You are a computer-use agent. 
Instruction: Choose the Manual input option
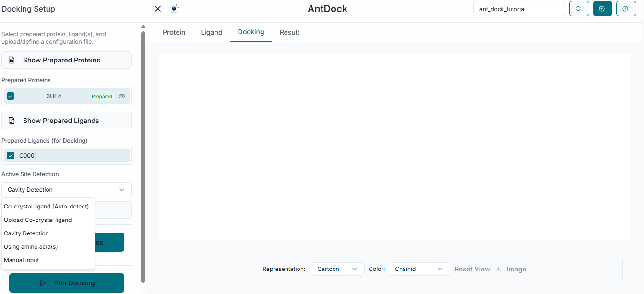point(22,260)
